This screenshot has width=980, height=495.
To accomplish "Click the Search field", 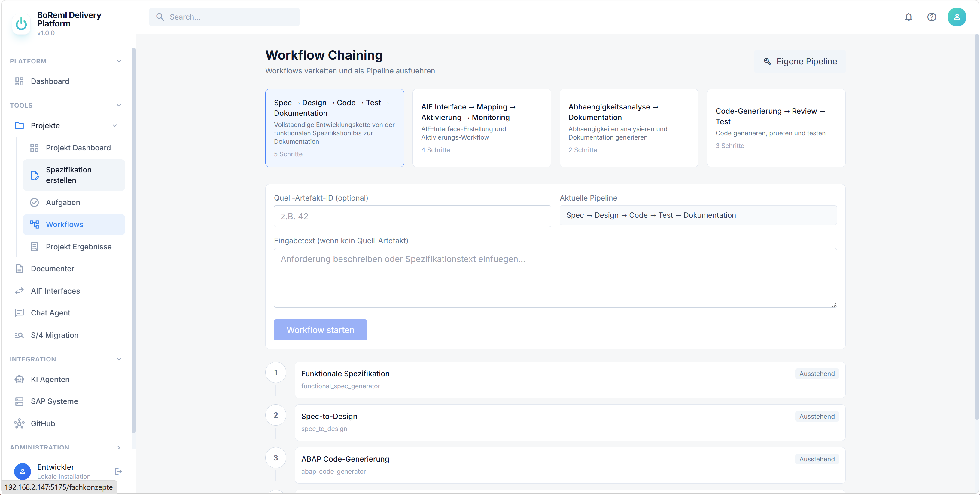I will (224, 17).
